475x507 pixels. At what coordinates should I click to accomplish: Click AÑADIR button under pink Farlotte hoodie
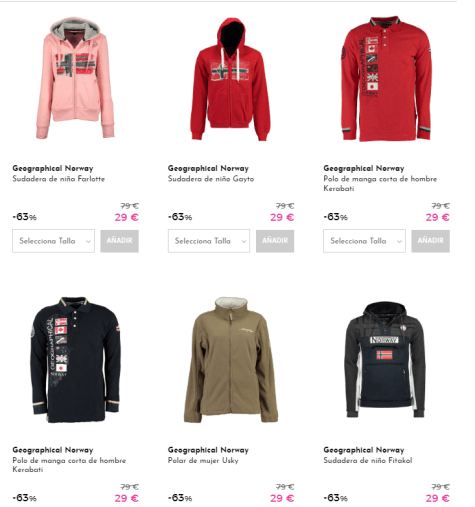point(120,241)
